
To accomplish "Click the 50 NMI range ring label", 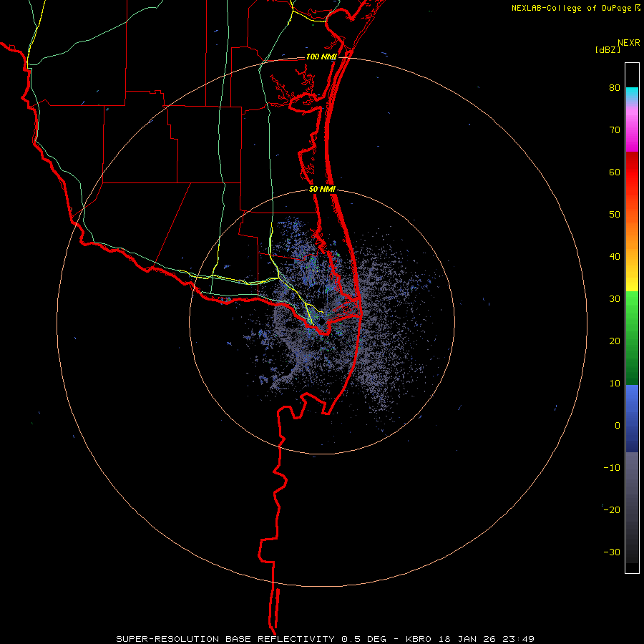I will click(322, 189).
